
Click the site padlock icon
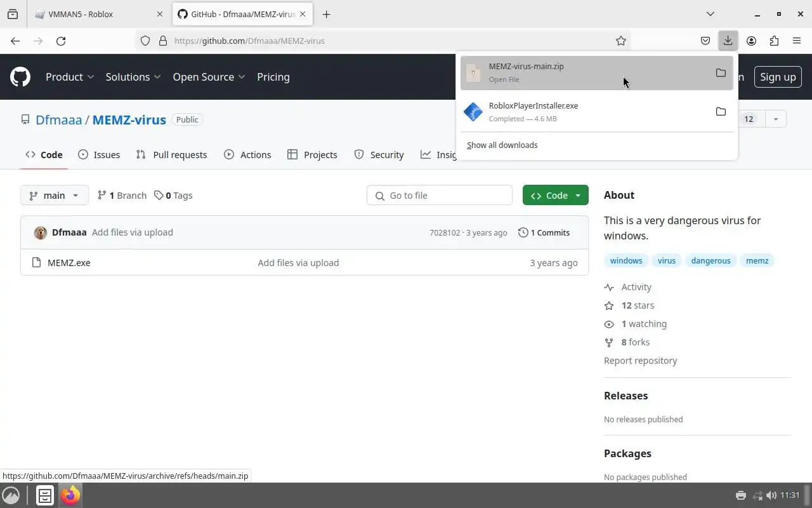tap(162, 41)
